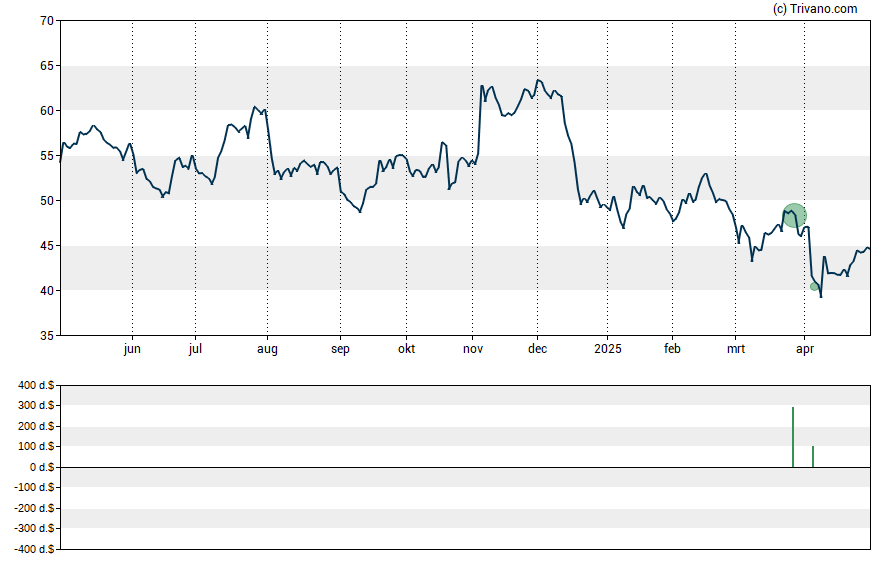This screenshot has width=888, height=565.
Task: Click the '60' price axis label
Action: (x=47, y=111)
